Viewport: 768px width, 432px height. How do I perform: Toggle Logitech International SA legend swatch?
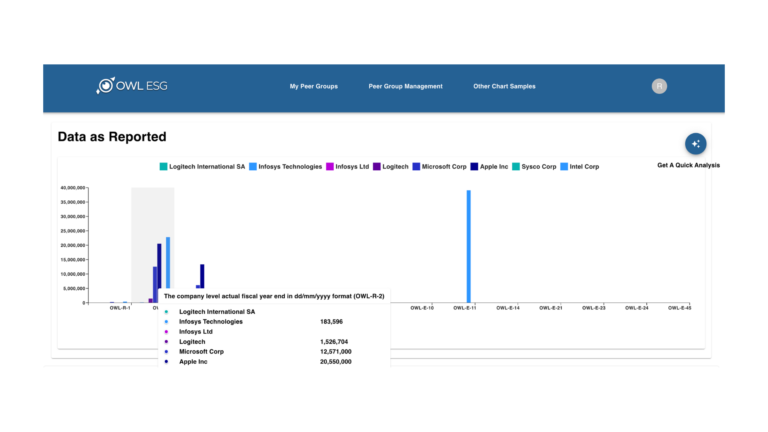click(164, 166)
